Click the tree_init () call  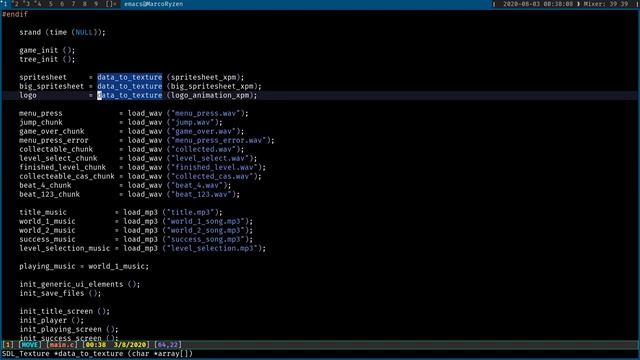(47, 59)
